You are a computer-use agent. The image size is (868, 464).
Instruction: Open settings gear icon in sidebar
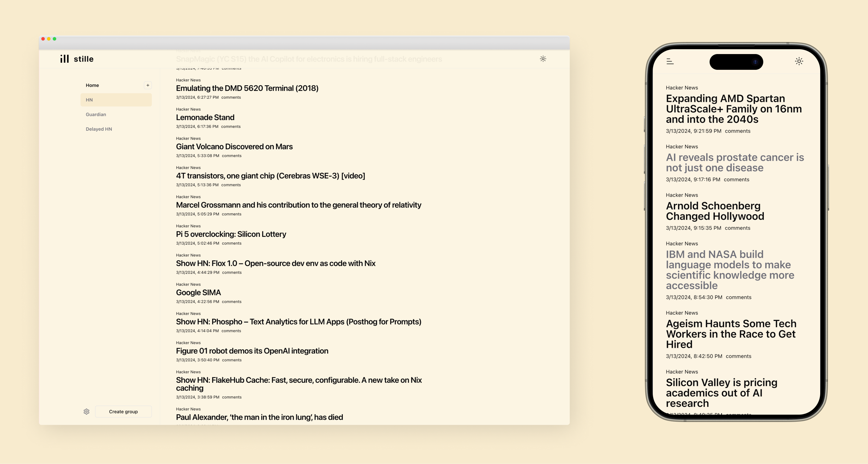click(x=87, y=411)
